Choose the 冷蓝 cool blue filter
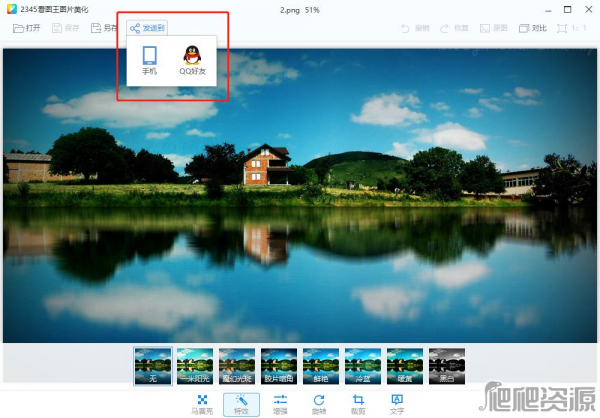Image resolution: width=600 pixels, height=418 pixels. pyautogui.click(x=362, y=365)
